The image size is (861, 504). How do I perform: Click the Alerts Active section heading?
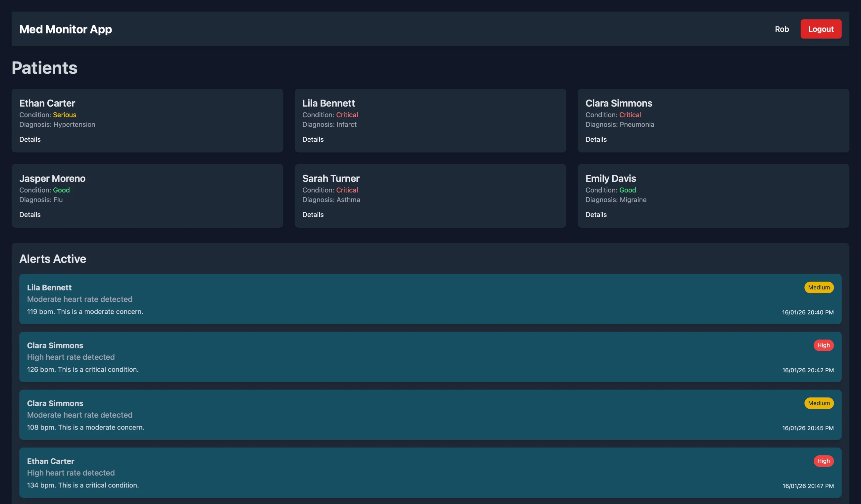pos(53,259)
